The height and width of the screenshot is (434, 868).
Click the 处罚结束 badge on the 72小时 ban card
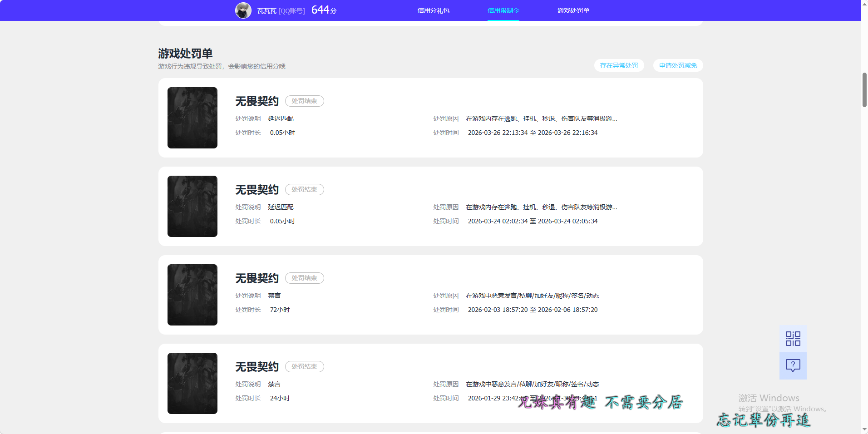(304, 278)
